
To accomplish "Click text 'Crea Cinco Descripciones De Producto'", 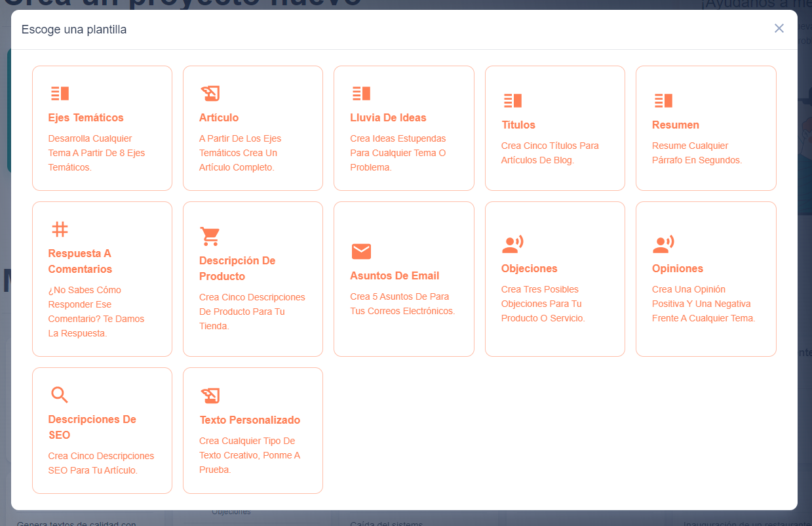I will [x=252, y=304].
